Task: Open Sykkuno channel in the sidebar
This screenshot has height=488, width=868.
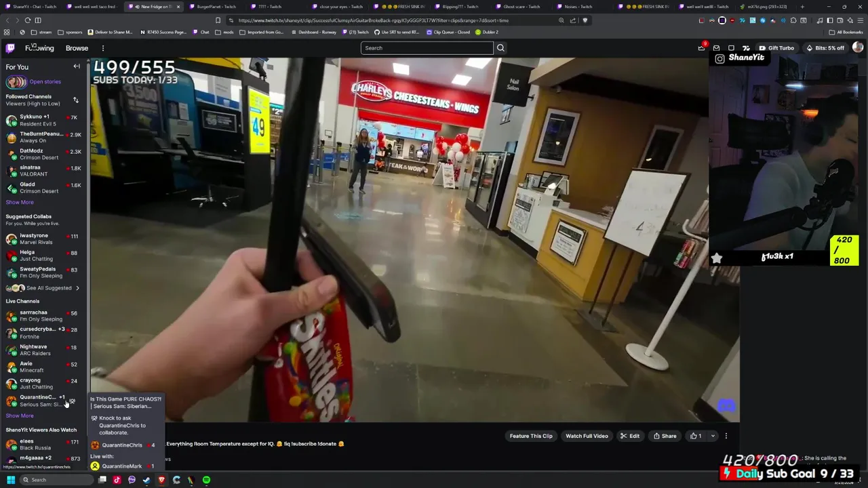Action: pyautogui.click(x=43, y=120)
